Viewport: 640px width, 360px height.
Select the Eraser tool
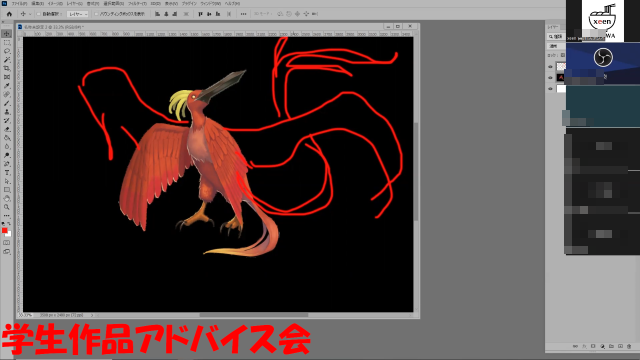click(7, 129)
